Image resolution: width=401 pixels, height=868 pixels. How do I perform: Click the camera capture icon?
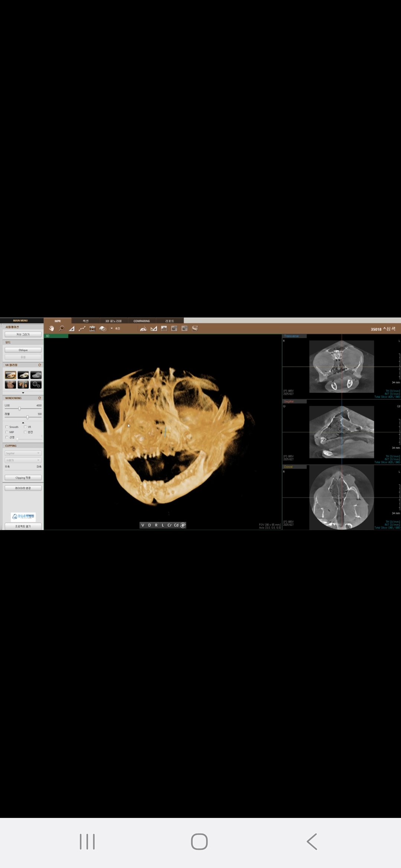[92, 328]
